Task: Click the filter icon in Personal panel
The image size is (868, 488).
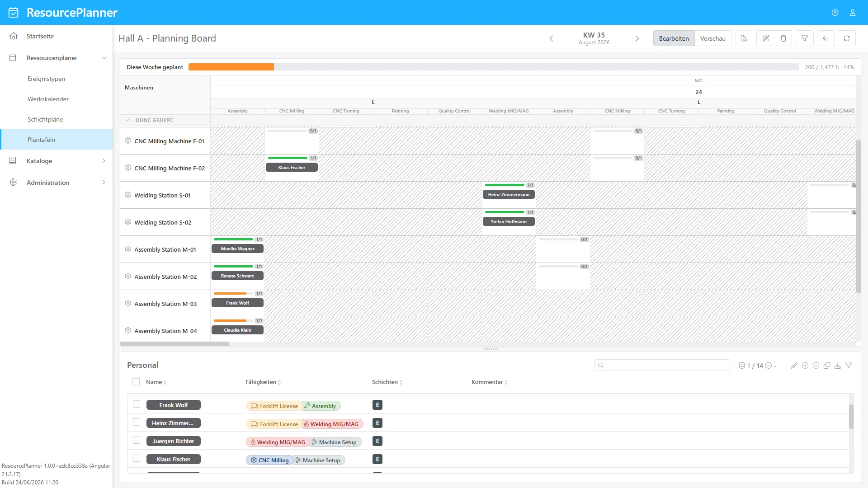Action: tap(849, 366)
